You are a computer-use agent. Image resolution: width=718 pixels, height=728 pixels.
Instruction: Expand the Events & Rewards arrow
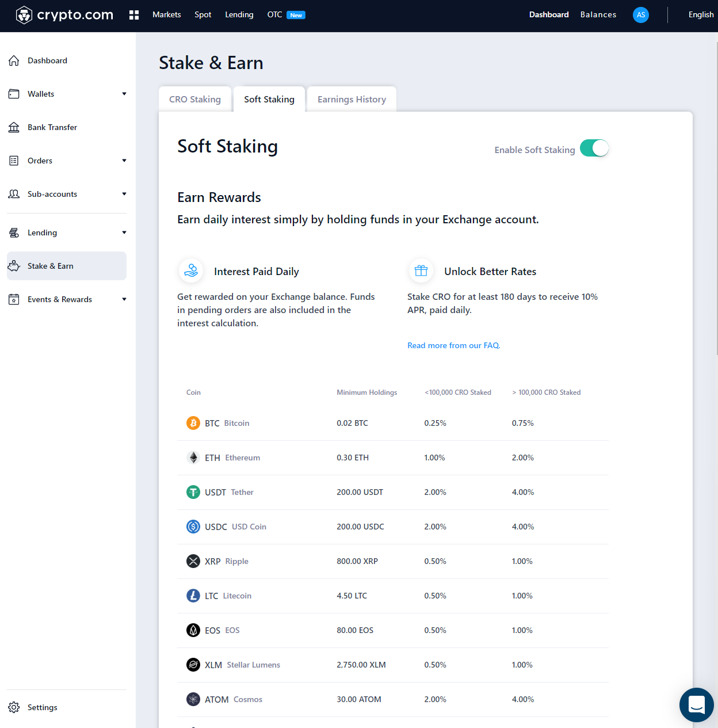124,299
